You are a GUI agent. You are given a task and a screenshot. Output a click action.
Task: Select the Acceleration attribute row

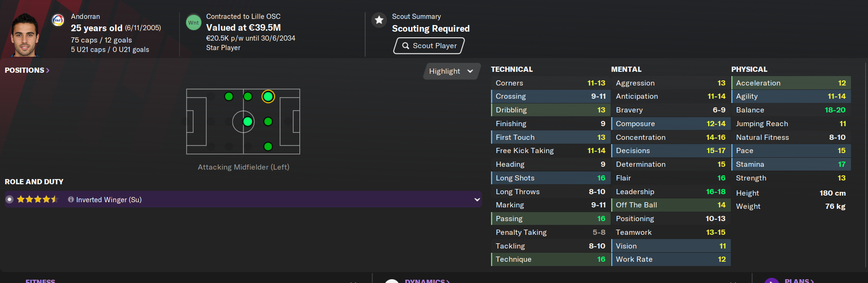(x=791, y=83)
